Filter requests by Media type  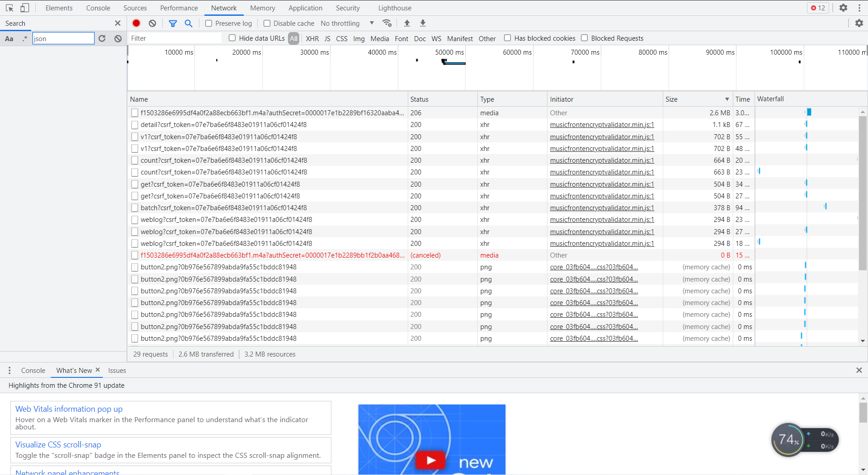379,38
